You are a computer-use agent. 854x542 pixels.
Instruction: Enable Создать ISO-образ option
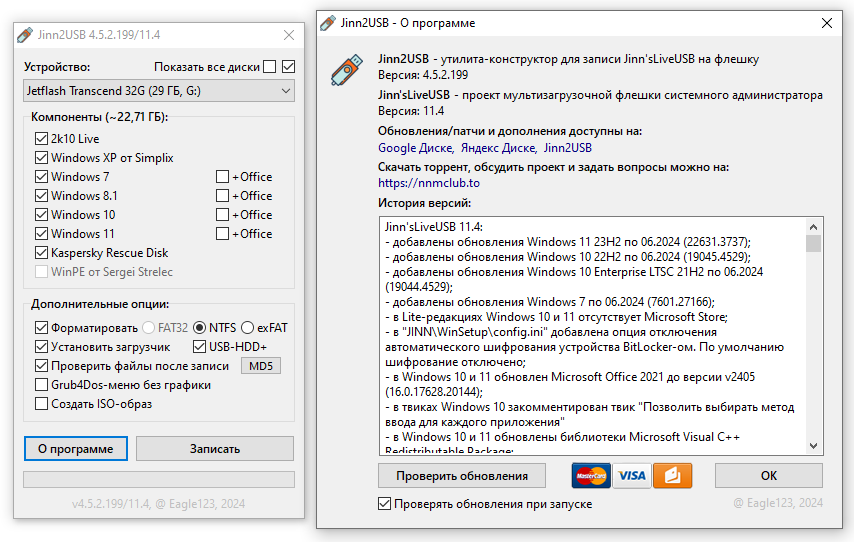pyautogui.click(x=41, y=404)
